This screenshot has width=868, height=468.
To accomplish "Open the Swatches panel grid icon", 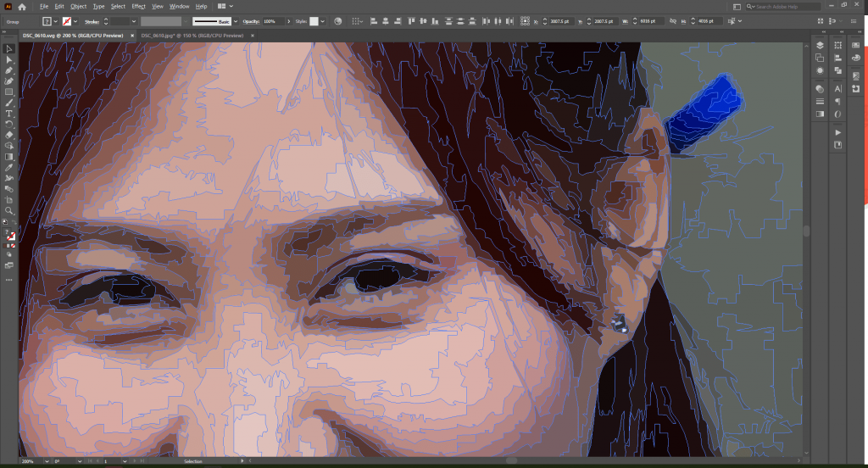I will pos(856,46).
